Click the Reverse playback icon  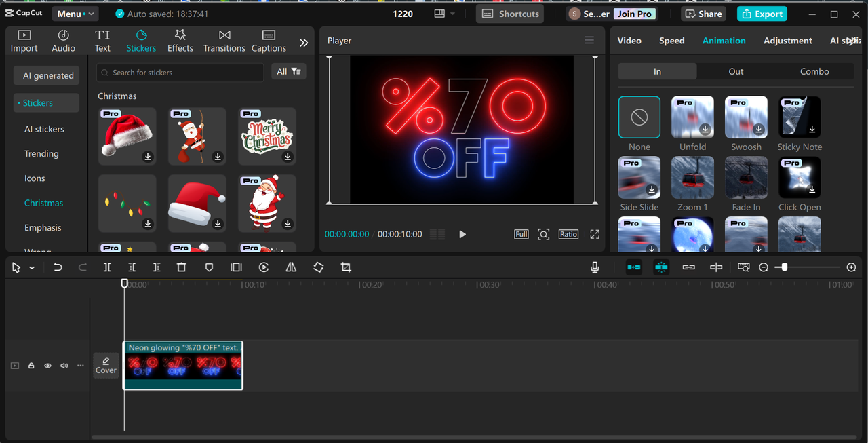coord(264,267)
